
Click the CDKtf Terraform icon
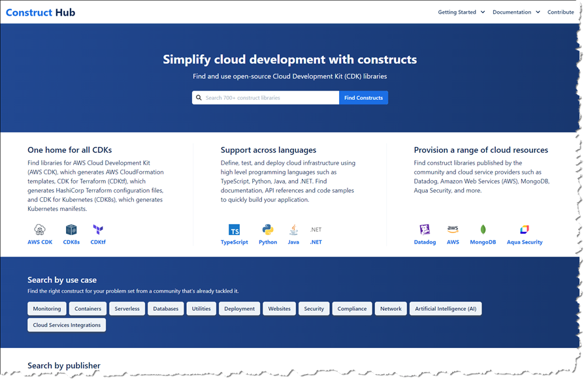[98, 229]
